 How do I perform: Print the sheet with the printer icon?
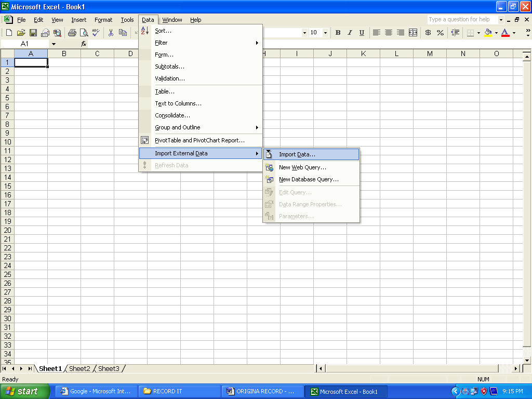pos(72,33)
